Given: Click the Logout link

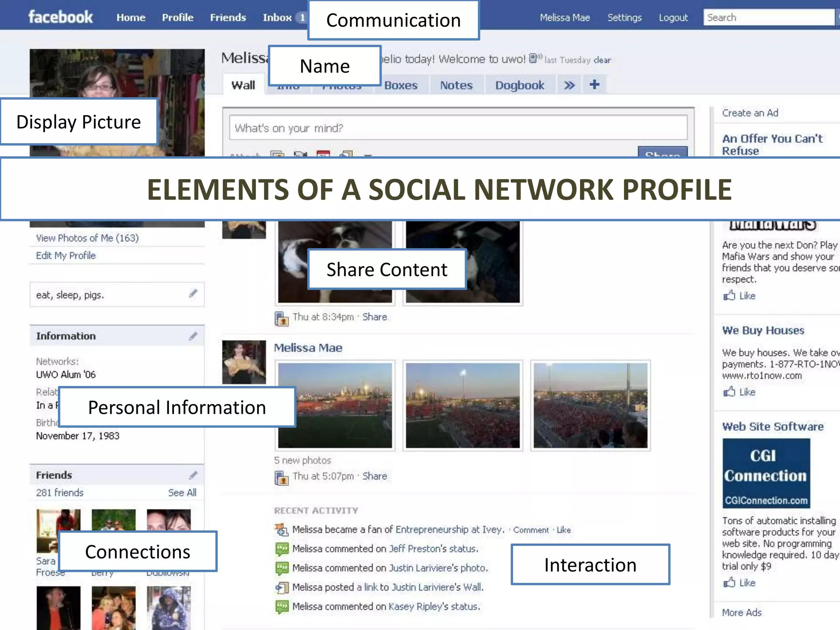Looking at the screenshot, I should 673,18.
